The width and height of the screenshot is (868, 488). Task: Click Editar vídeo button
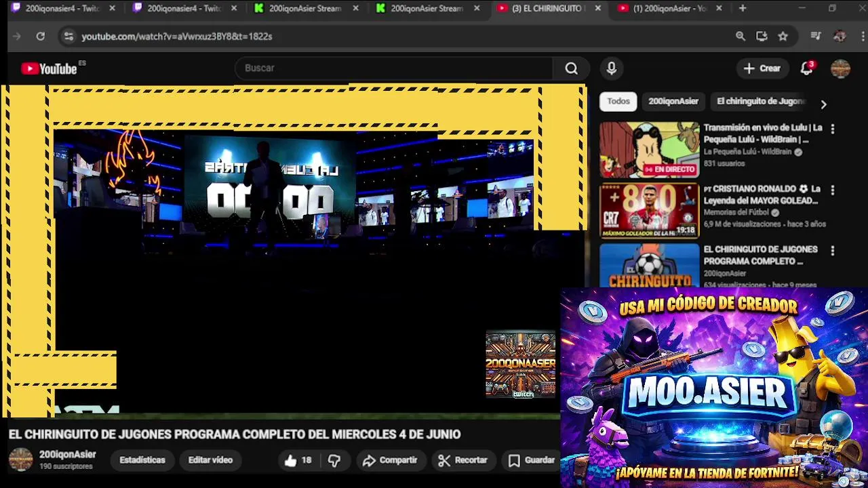click(x=210, y=460)
